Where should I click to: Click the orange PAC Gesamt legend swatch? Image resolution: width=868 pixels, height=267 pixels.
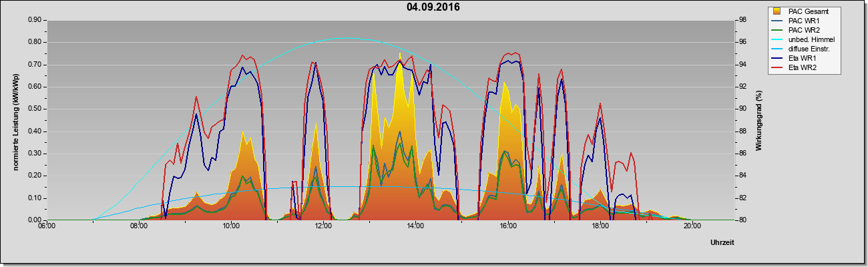(778, 11)
